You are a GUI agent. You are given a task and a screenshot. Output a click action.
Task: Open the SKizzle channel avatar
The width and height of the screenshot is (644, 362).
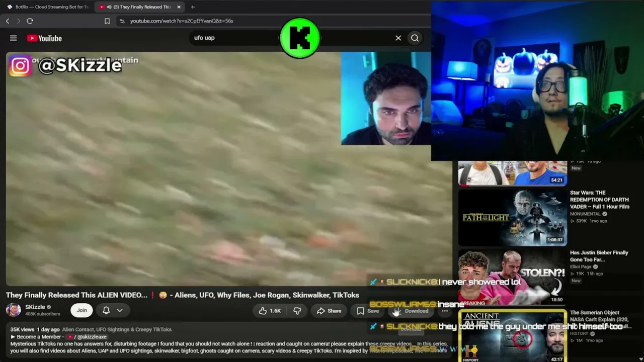point(13,310)
